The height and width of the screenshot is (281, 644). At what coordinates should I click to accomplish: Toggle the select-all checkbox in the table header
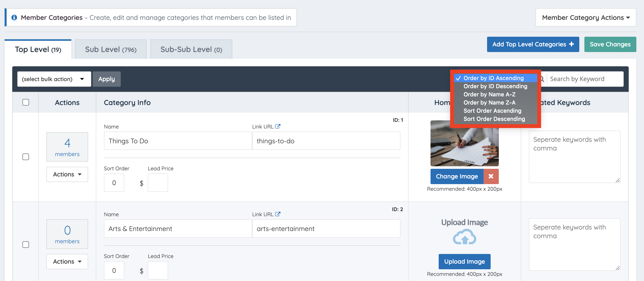coord(26,102)
